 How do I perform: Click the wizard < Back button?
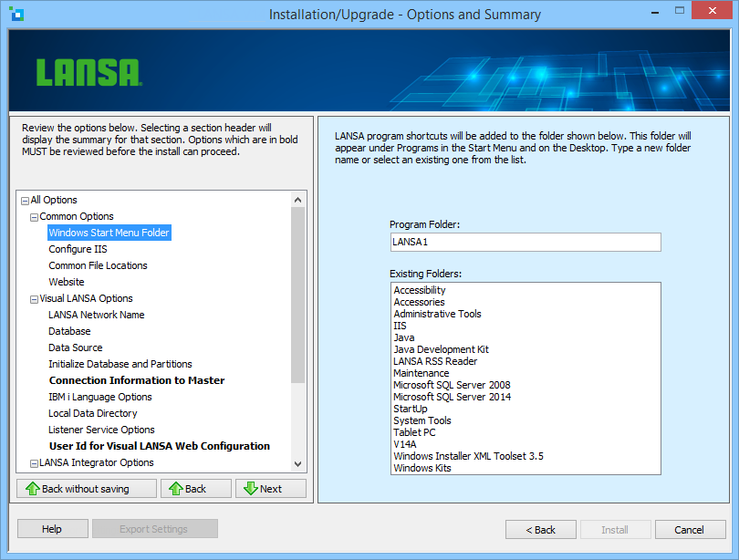[x=541, y=529]
